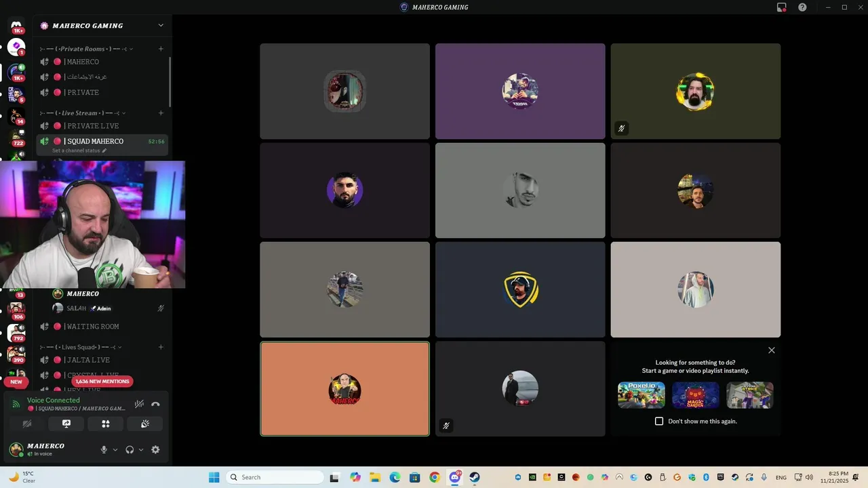868x488 pixels.
Task: Open the server icon with badge 5
Action: (x=16, y=94)
